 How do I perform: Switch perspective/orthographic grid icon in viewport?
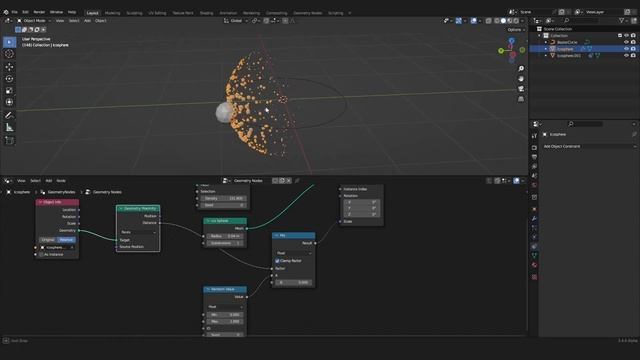click(521, 99)
